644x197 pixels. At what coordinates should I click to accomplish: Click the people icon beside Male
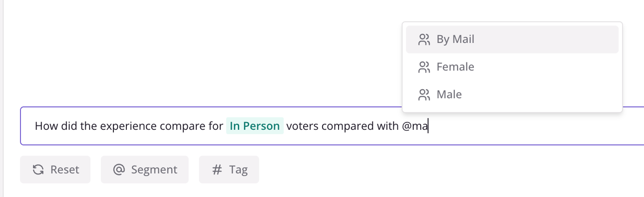coord(424,95)
